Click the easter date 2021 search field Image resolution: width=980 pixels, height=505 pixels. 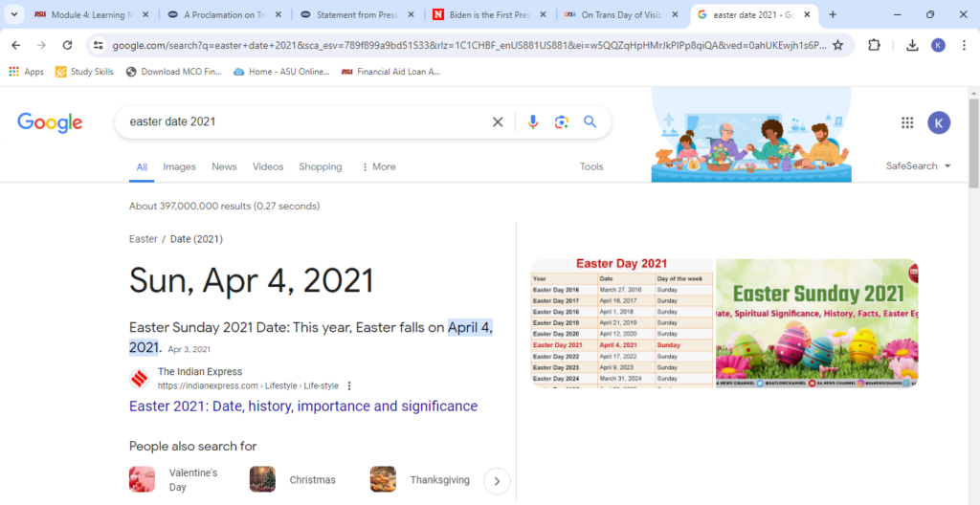pos(306,121)
